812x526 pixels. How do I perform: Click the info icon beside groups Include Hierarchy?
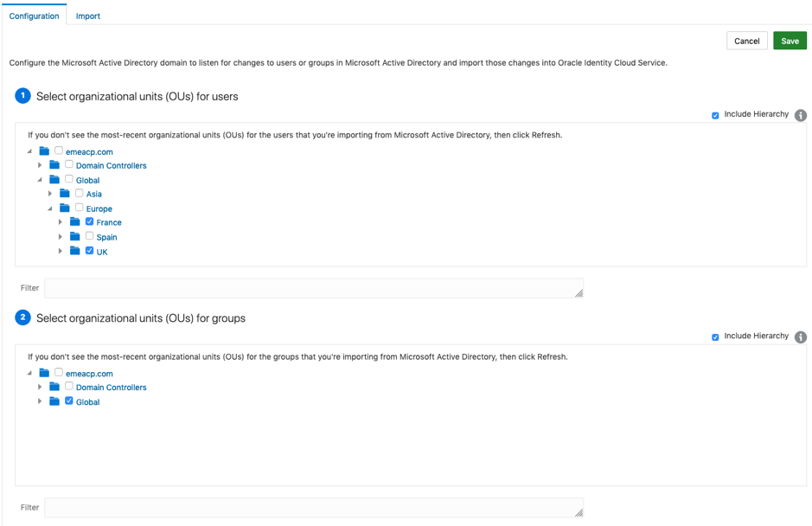coord(801,337)
